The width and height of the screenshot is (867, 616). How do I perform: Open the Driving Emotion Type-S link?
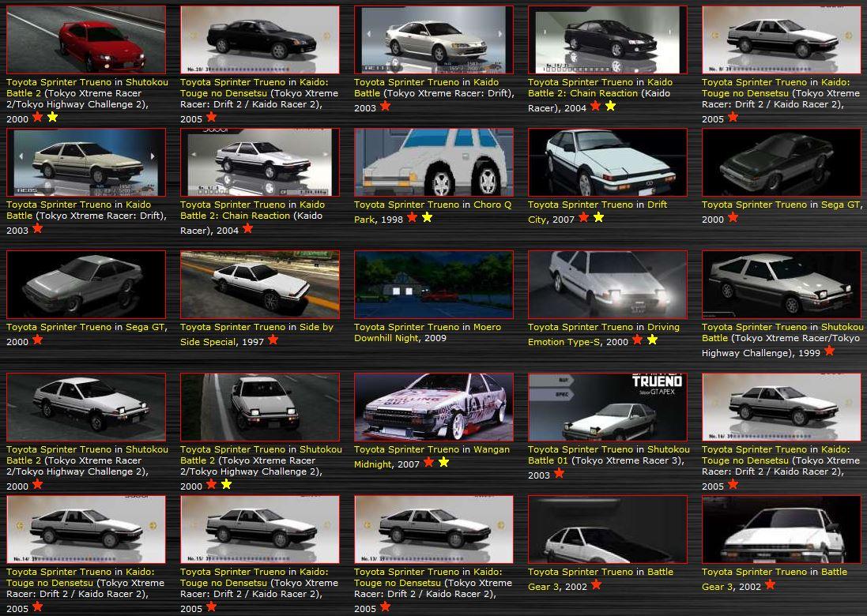point(664,327)
